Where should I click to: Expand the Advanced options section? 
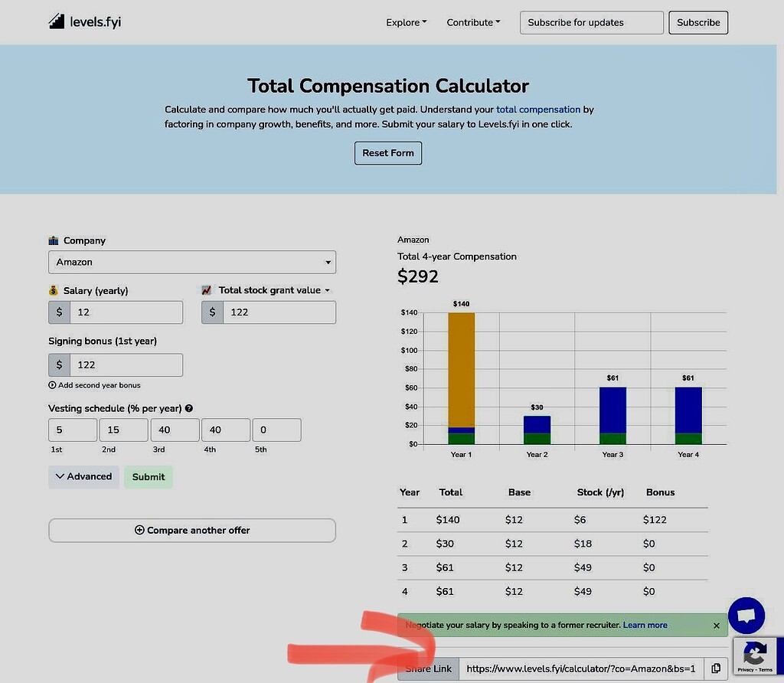[83, 476]
